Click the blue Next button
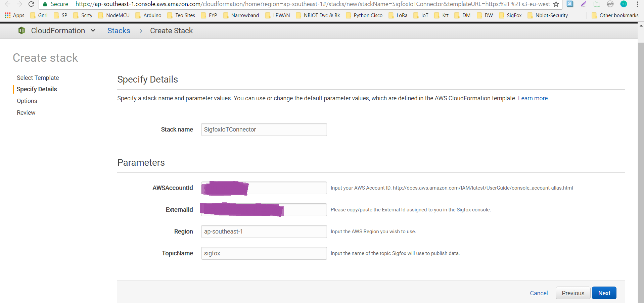Image resolution: width=644 pixels, height=303 pixels. 604,293
